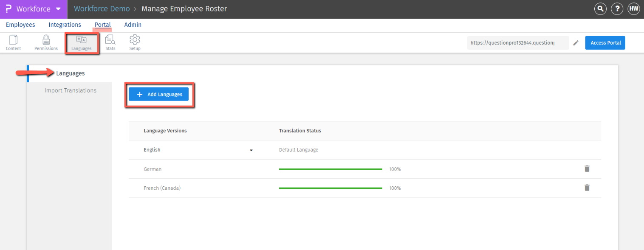Click the Access Portal button
This screenshot has height=250, width=644.
[605, 43]
